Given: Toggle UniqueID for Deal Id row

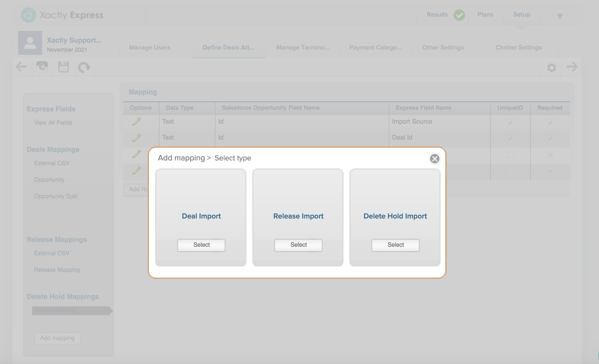Looking at the screenshot, I should pyautogui.click(x=510, y=138).
